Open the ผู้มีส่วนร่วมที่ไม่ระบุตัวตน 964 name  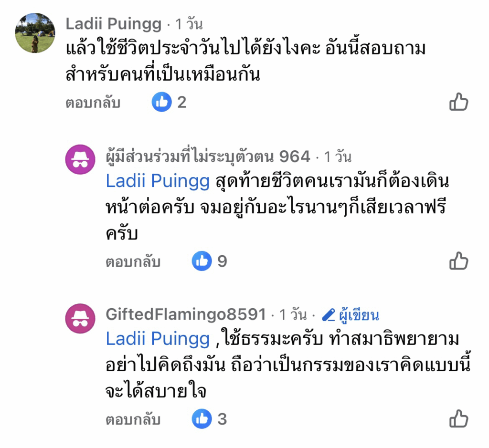pos(207,156)
